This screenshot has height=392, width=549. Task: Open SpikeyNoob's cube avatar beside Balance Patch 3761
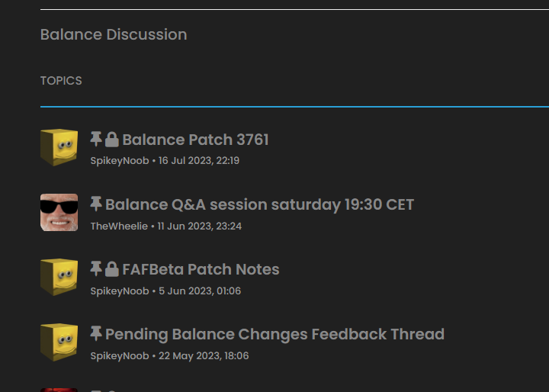pyautogui.click(x=59, y=147)
